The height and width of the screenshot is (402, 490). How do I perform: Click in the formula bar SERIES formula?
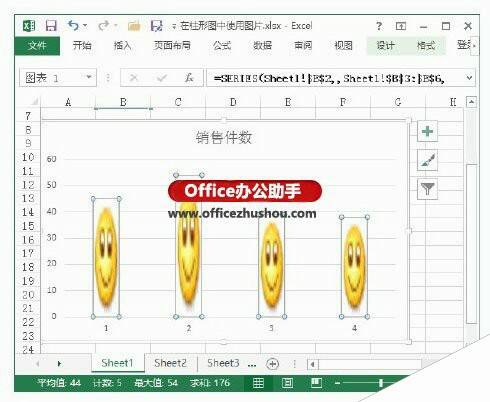click(335, 78)
